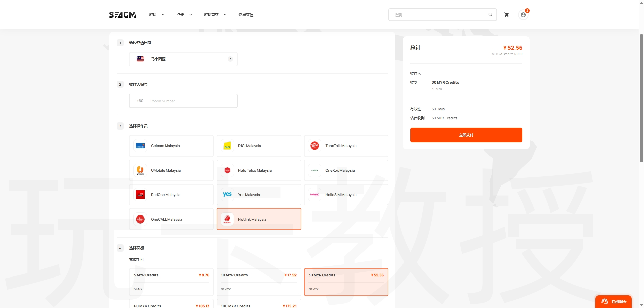The image size is (644, 308).
Task: Open the 在线聊天 chat bubble icon
Action: tap(604, 301)
